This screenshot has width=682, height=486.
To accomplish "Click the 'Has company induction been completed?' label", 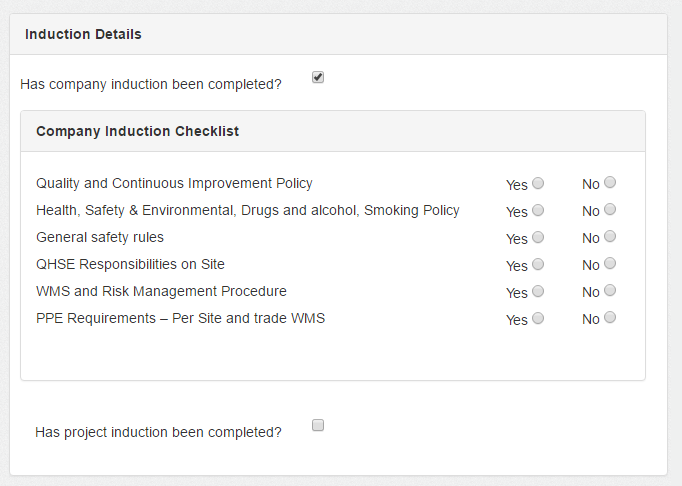I will click(x=151, y=84).
